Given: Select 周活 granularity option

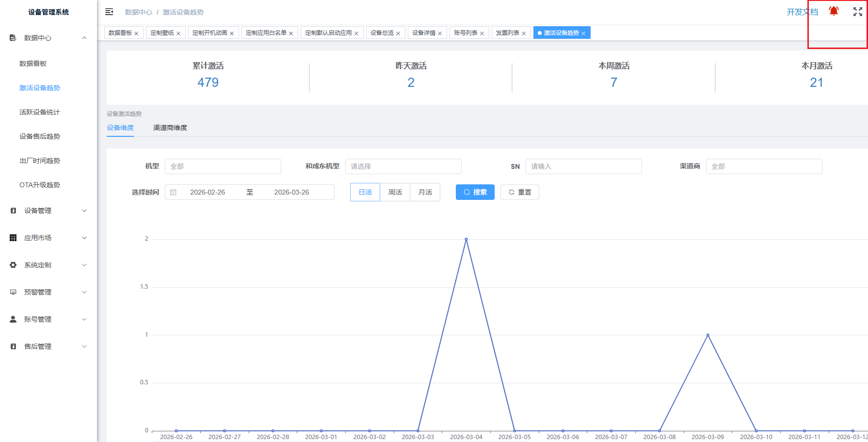Looking at the screenshot, I should pos(395,192).
